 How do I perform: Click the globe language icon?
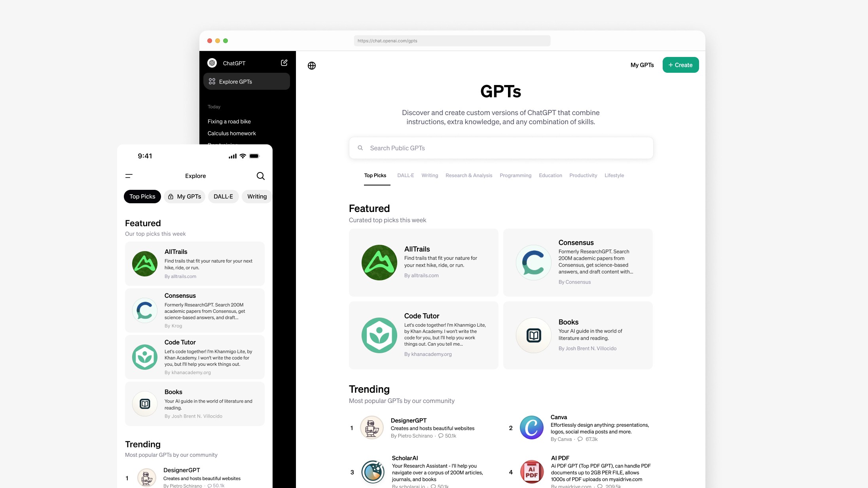click(312, 65)
